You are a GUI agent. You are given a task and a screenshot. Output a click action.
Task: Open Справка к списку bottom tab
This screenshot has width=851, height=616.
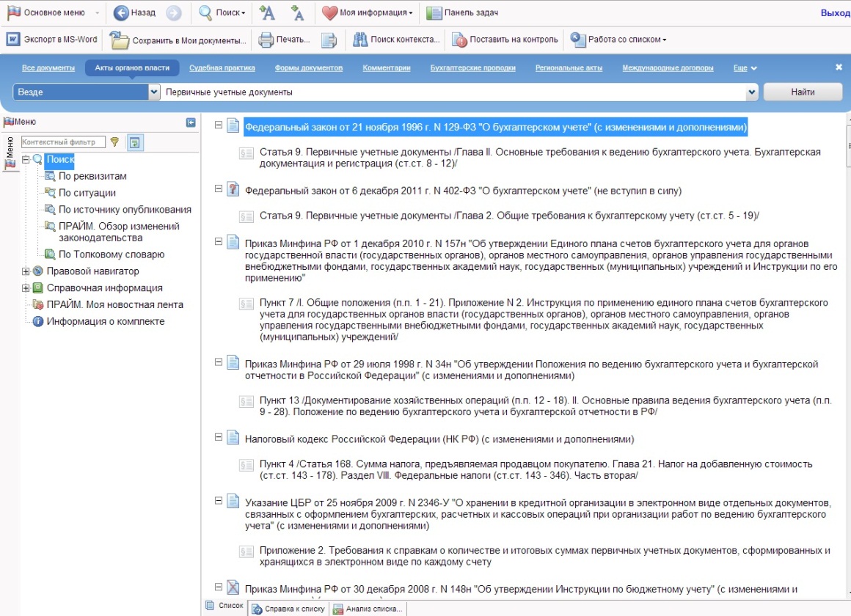[x=288, y=609]
